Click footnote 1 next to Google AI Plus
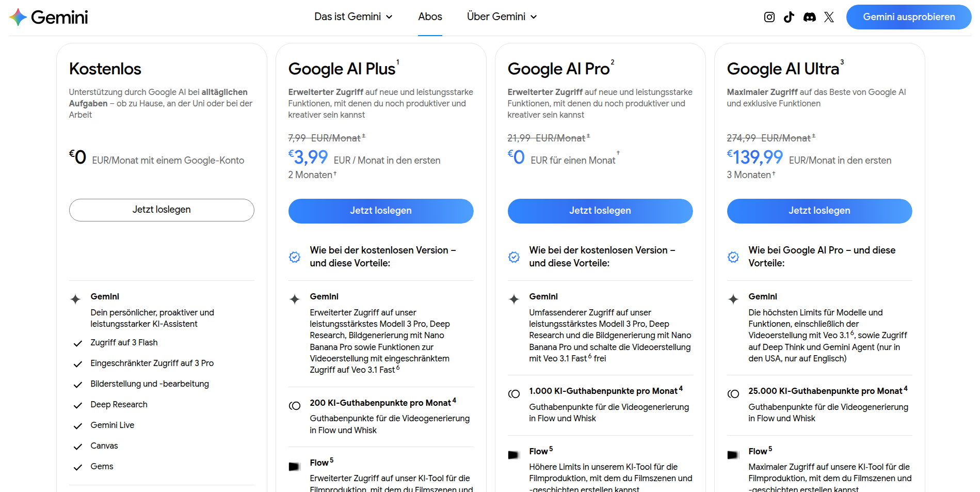The width and height of the screenshot is (980, 492). pyautogui.click(x=398, y=62)
